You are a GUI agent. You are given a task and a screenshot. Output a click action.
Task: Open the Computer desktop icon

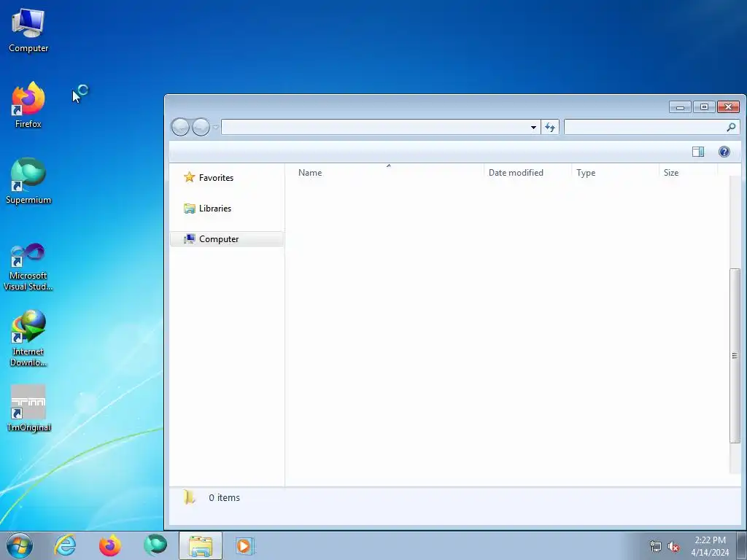(28, 30)
